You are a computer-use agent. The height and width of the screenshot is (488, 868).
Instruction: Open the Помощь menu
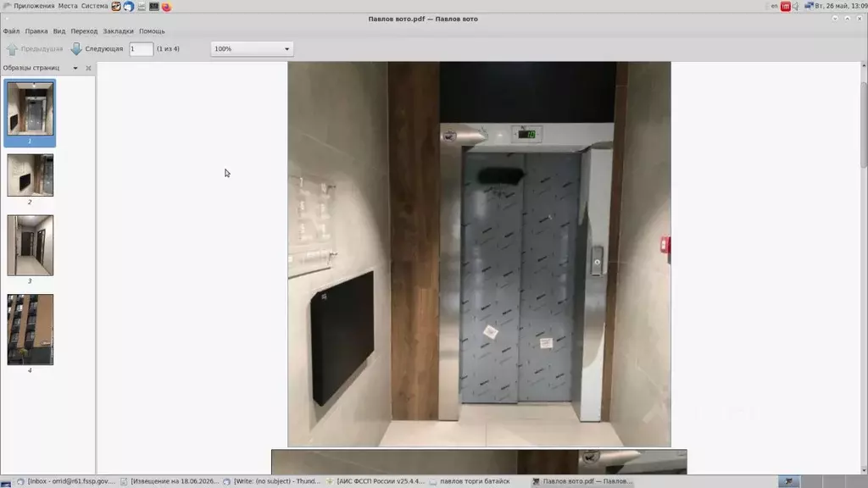pyautogui.click(x=152, y=31)
